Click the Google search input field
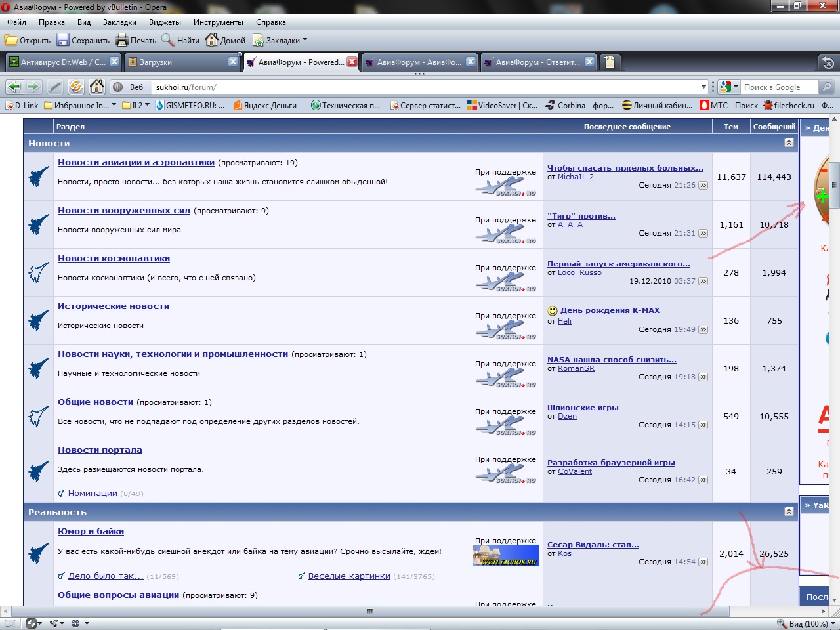The height and width of the screenshot is (630, 840). (x=780, y=87)
